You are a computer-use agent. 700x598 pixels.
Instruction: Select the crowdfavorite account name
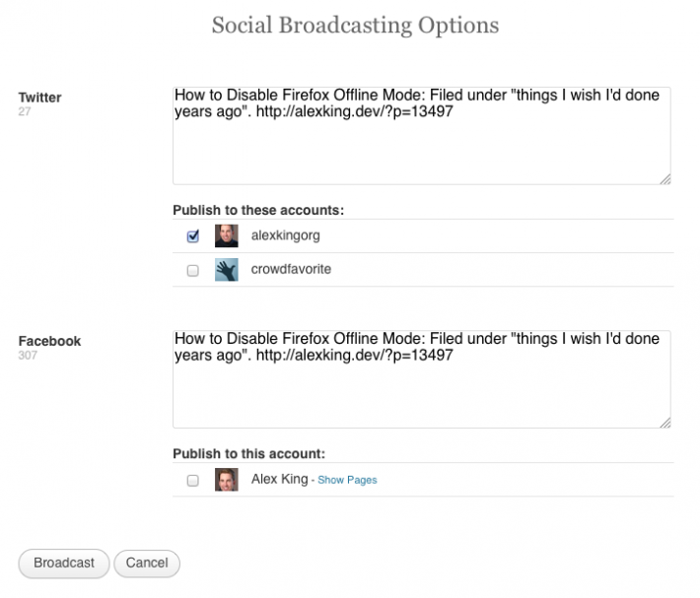click(x=291, y=269)
